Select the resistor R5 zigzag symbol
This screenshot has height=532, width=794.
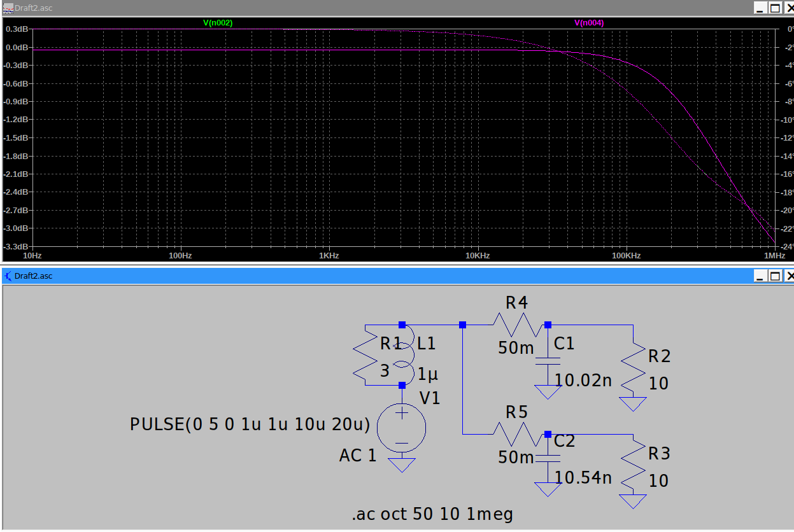(x=516, y=435)
